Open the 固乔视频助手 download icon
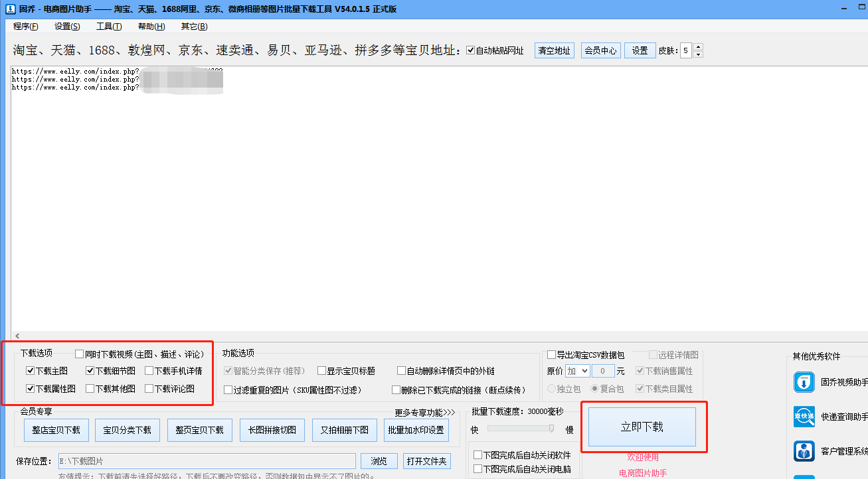Viewport: 868px width, 479px height. pos(804,382)
